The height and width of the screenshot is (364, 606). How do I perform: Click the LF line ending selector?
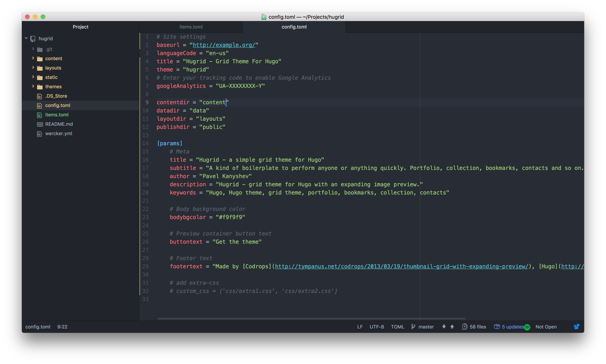click(360, 327)
